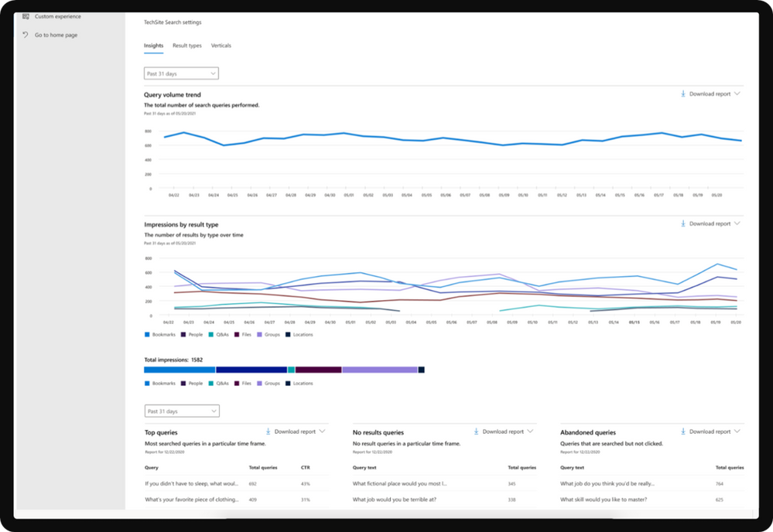
Task: Click Locations swatch in line chart legend
Action: [288, 335]
